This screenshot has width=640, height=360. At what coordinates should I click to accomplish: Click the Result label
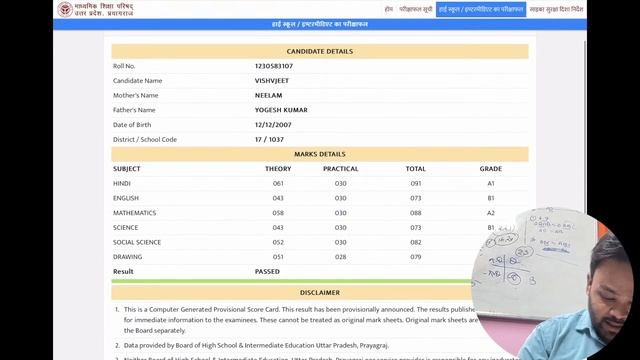pyautogui.click(x=123, y=272)
